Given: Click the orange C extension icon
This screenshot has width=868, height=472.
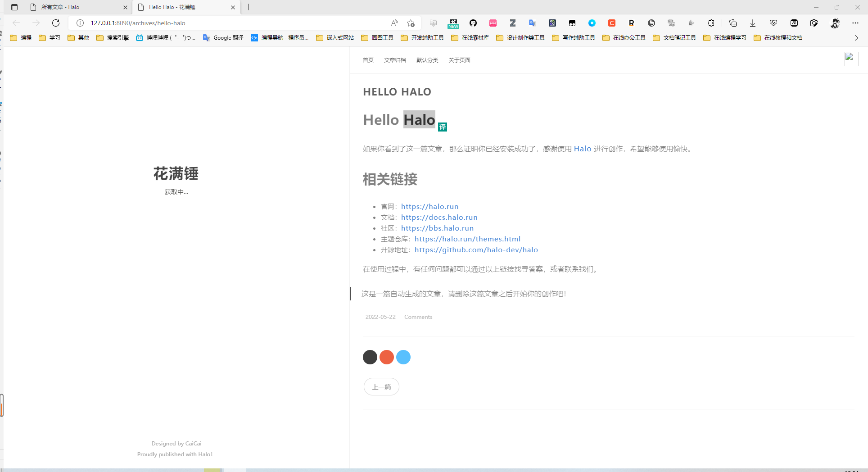Looking at the screenshot, I should 612,23.
